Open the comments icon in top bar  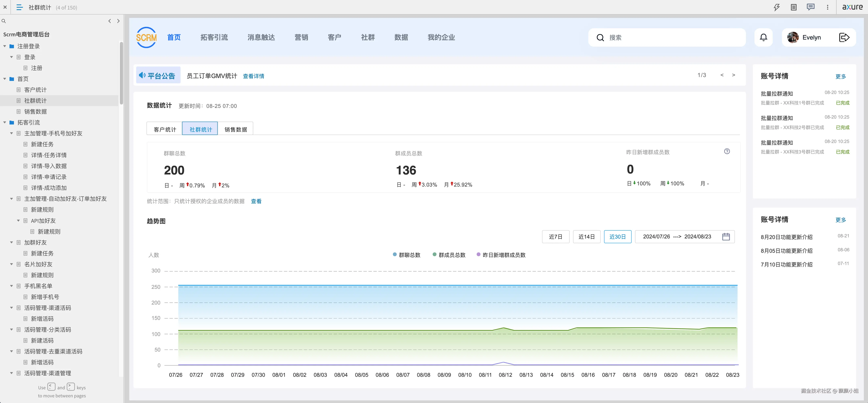[x=810, y=7]
